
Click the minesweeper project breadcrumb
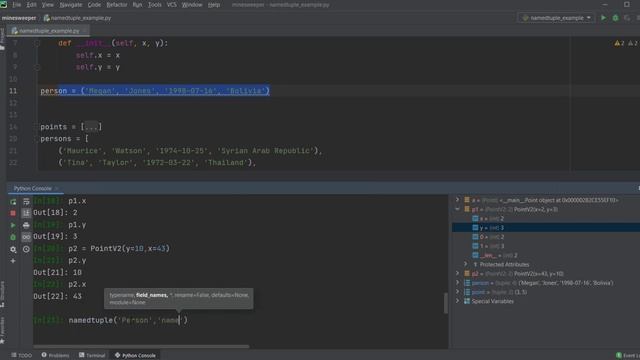[19, 18]
